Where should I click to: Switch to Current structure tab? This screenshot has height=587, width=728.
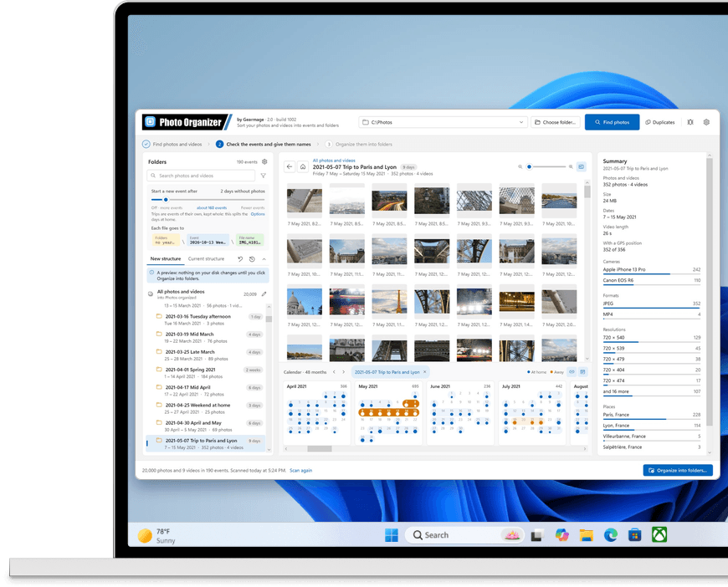[x=206, y=259]
